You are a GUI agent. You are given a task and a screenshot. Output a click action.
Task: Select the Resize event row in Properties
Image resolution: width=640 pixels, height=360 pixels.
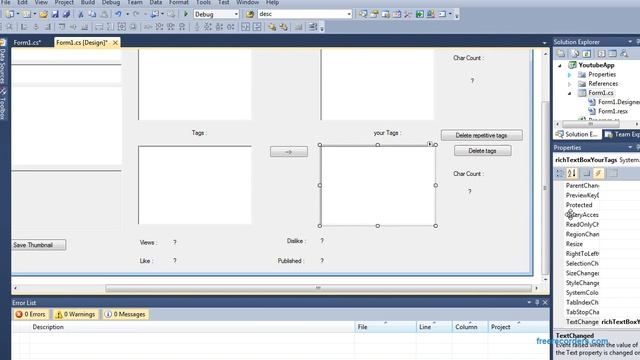599,244
